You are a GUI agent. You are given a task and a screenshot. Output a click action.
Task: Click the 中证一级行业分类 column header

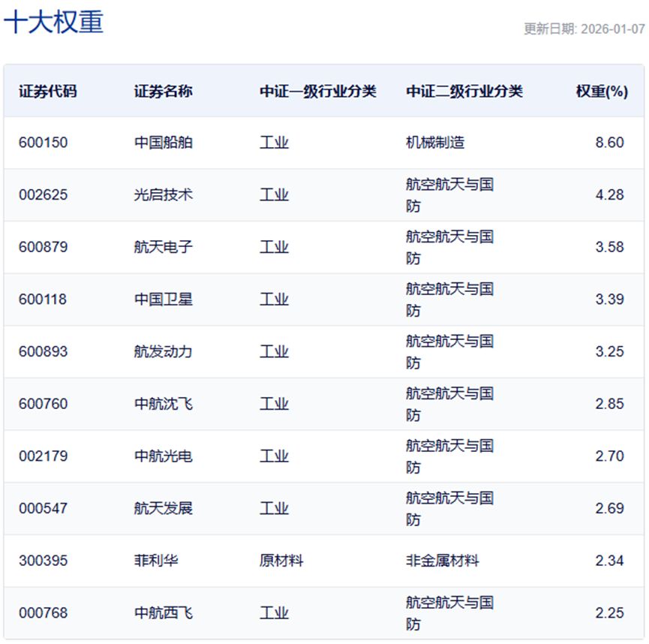[317, 92]
